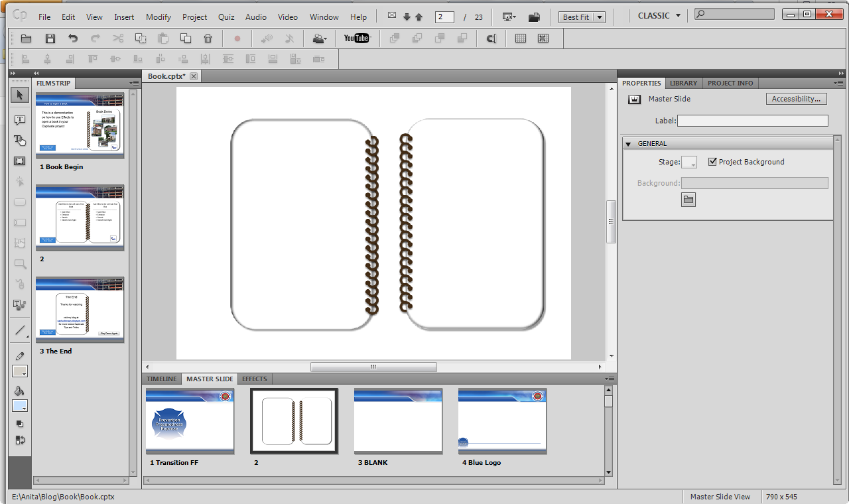Switch to the EFFECTS tab

[255, 379]
